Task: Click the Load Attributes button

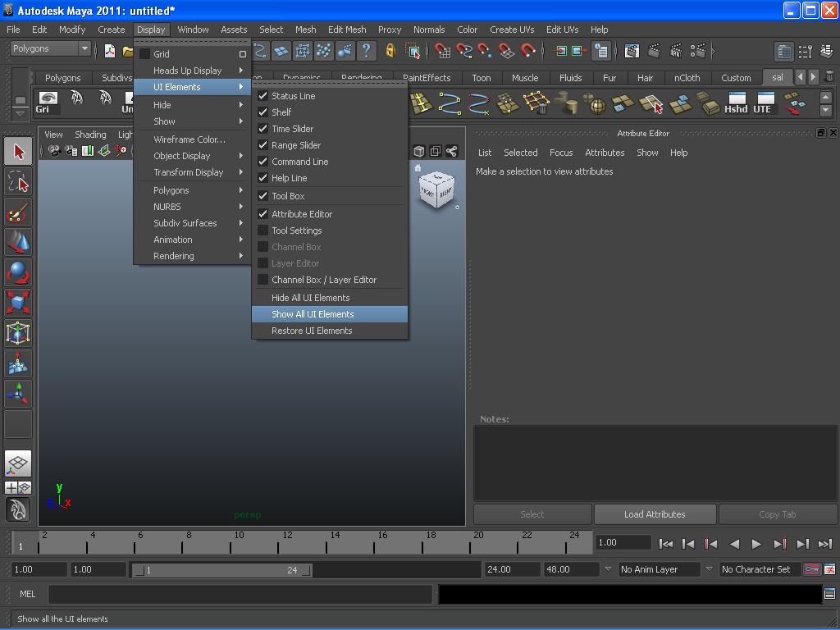Action: (x=655, y=514)
